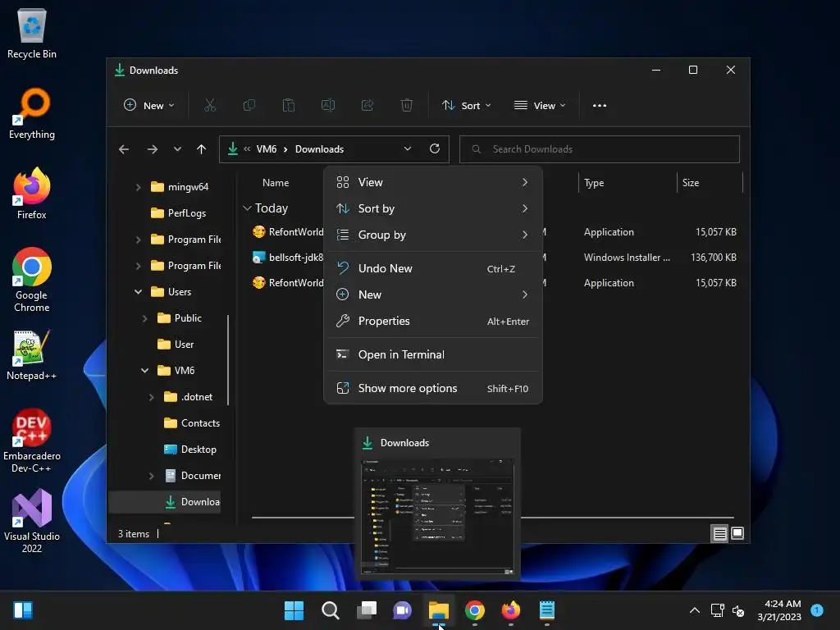Open the Chat icon on taskbar

tap(402, 610)
